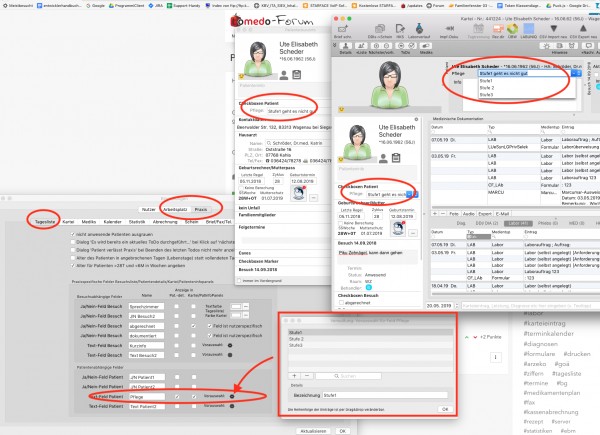This screenshot has height=435, width=600.
Task: Toggle 'Dialog Patient verlässt Praxis' checkbox
Action: pyautogui.click(x=73, y=250)
